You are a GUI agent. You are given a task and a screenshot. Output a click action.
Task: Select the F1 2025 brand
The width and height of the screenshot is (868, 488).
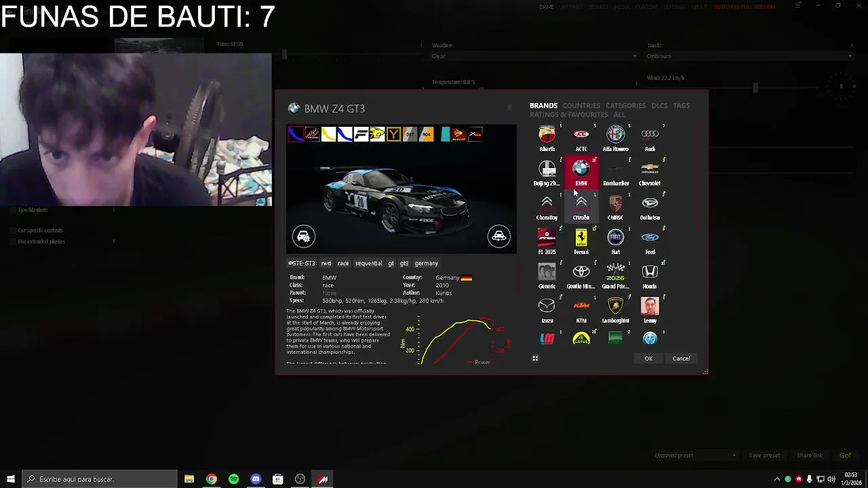click(x=547, y=241)
